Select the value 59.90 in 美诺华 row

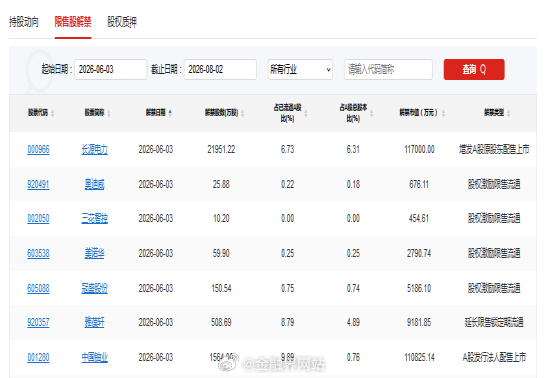tap(221, 253)
